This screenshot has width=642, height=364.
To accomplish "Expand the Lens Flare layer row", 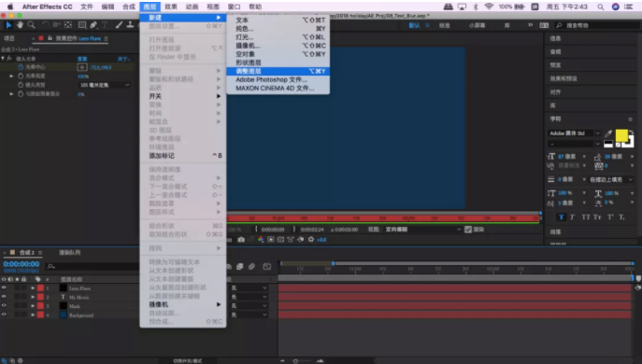I will [x=33, y=287].
